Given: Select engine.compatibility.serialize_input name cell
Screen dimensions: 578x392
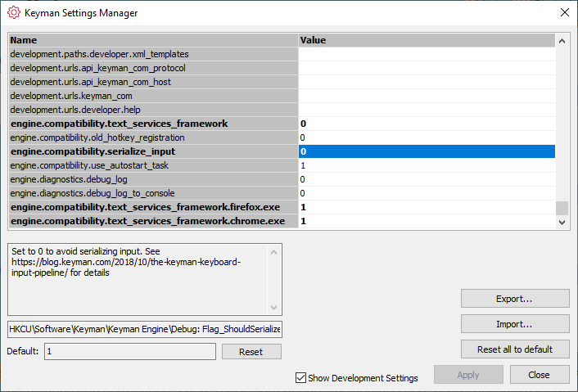Looking at the screenshot, I should pyautogui.click(x=153, y=151).
